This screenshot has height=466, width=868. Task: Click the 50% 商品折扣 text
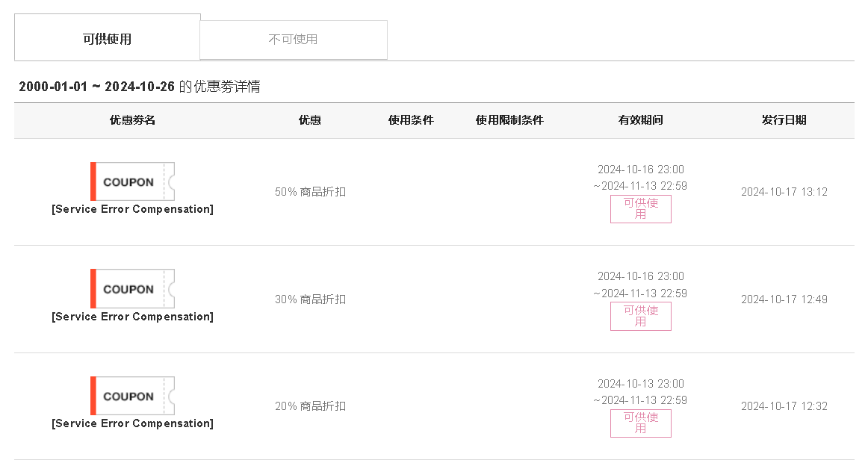(x=310, y=192)
